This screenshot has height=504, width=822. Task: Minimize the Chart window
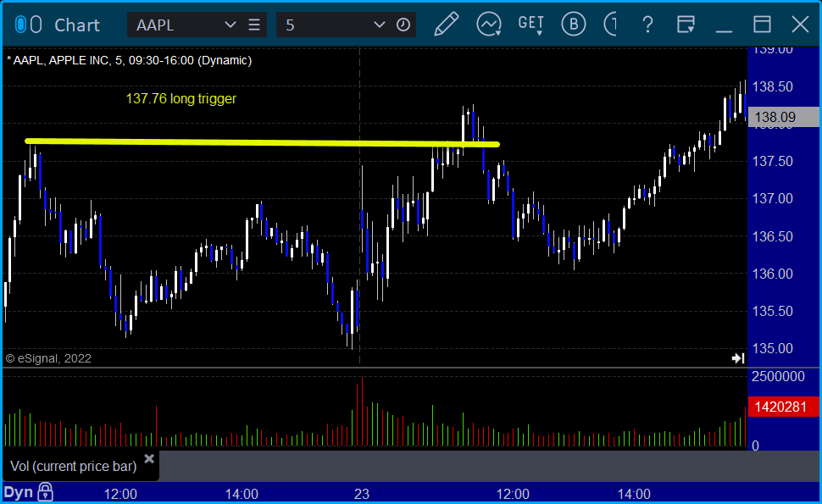point(724,30)
